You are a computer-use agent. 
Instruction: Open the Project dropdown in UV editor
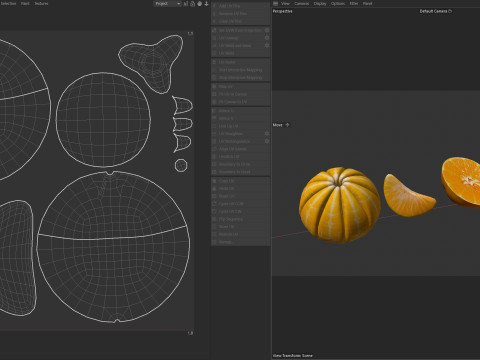click(167, 4)
